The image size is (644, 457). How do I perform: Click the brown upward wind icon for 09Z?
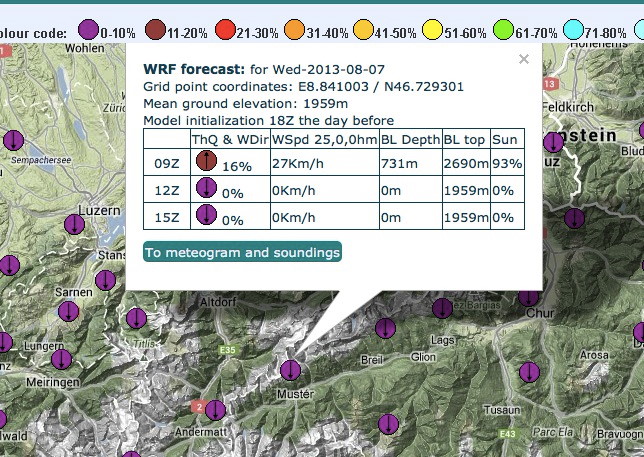206,161
